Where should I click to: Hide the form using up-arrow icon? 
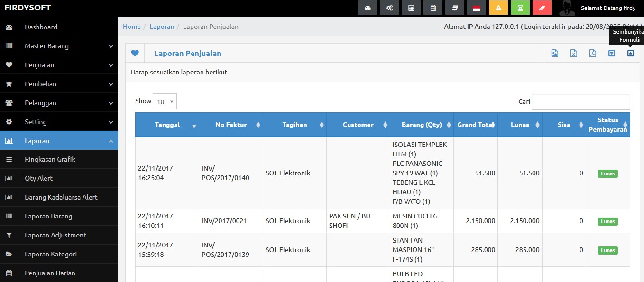point(630,54)
